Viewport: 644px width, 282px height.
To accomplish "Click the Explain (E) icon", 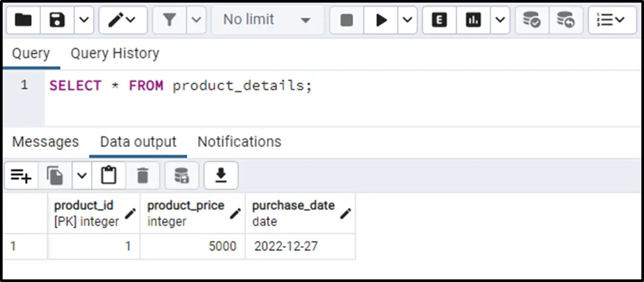I will tap(439, 20).
